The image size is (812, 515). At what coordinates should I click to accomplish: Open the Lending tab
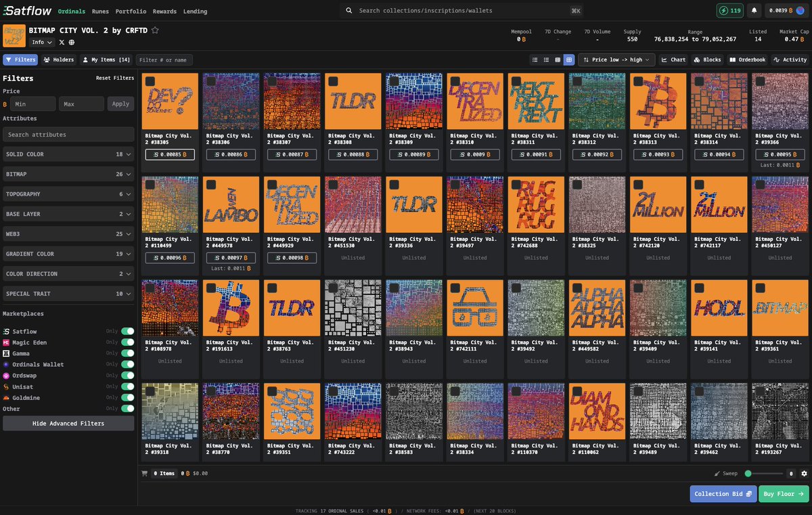195,11
